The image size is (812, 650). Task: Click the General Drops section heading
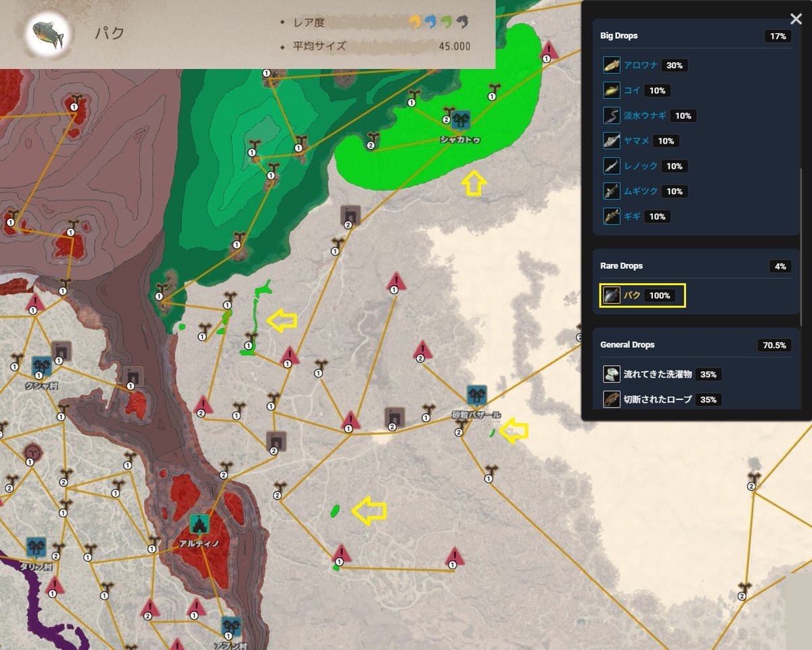tap(626, 345)
